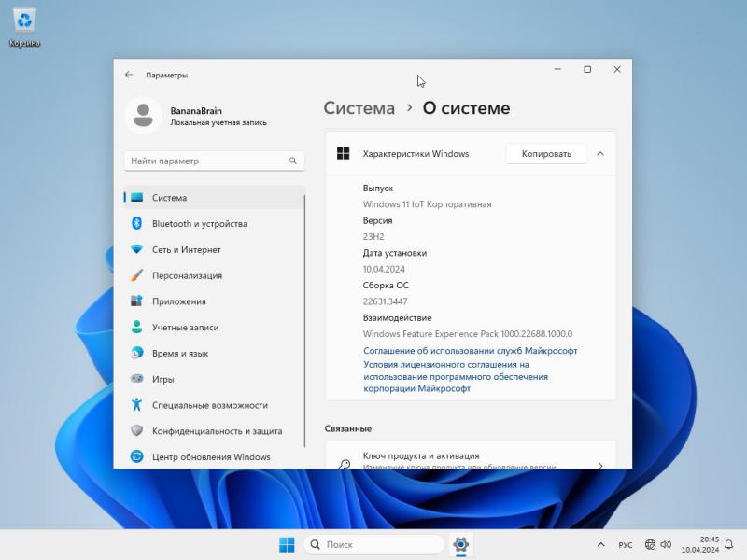747x560 pixels.
Task: Click the О системе page heading
Action: pyautogui.click(x=466, y=108)
